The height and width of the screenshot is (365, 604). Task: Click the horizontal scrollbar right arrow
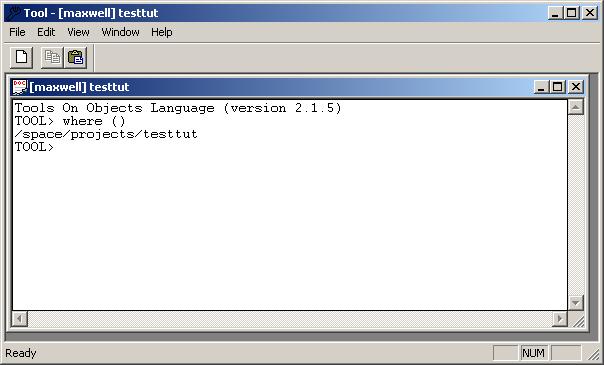coord(560,319)
